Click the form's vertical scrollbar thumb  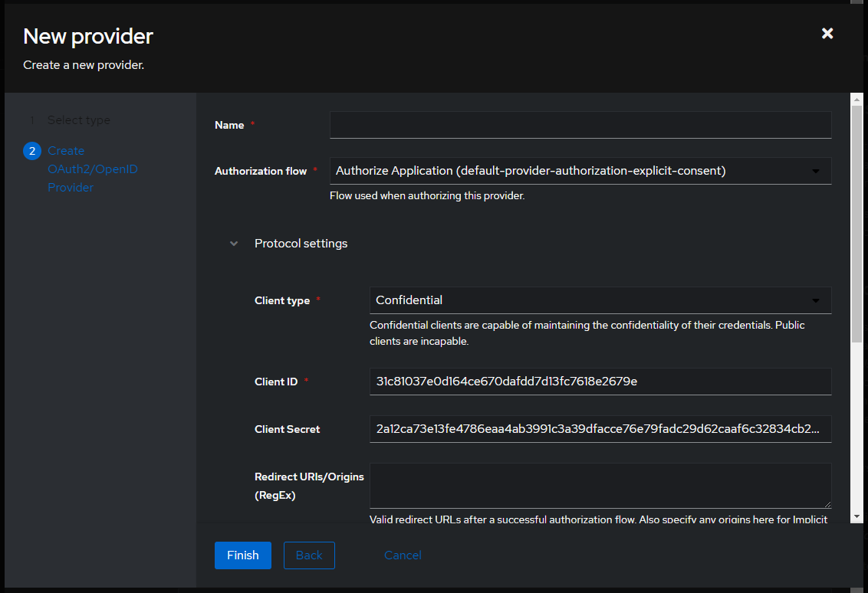(x=856, y=224)
